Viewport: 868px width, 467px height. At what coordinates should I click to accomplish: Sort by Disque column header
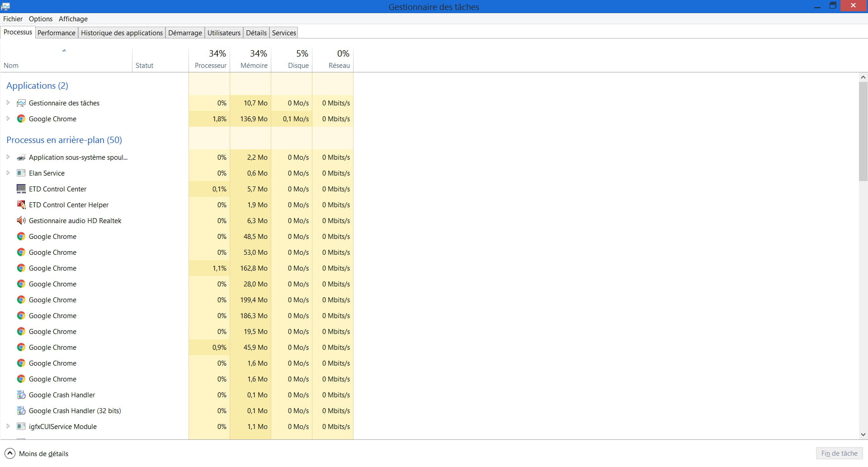tap(292, 59)
